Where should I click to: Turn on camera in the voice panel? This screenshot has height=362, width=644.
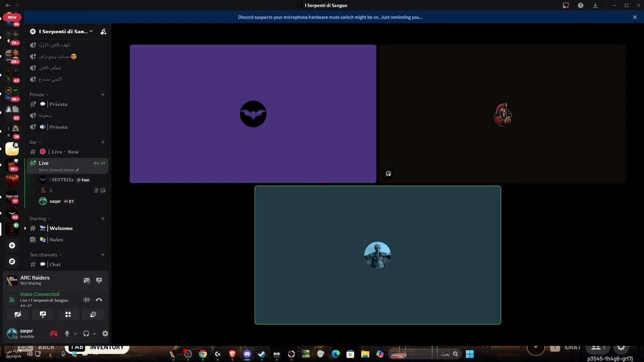pyautogui.click(x=18, y=315)
